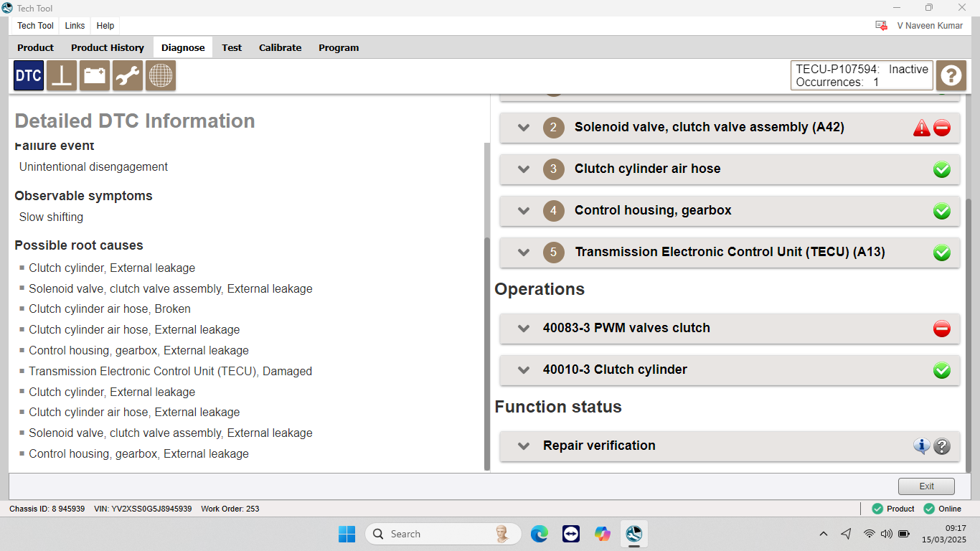Viewport: 980px width, 551px height.
Task: Click gray question icon on Repair verification
Action: pos(942,446)
